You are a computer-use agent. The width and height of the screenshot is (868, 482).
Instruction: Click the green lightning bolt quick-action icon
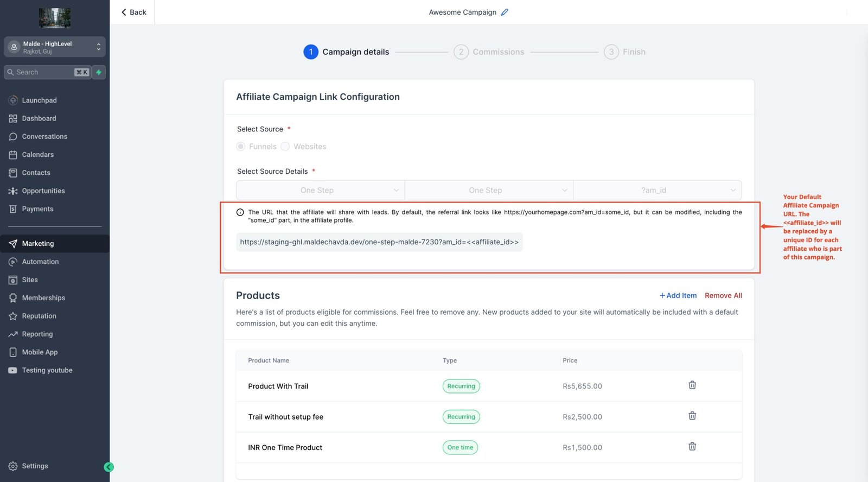[99, 72]
